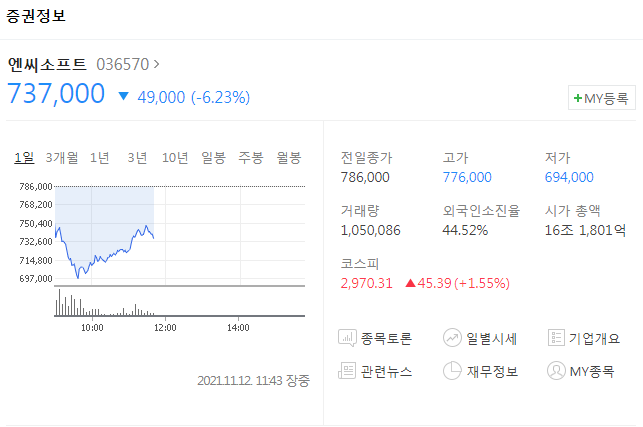Switch to the 3개월 chart tab
This screenshot has width=643, height=427.
tap(62, 157)
